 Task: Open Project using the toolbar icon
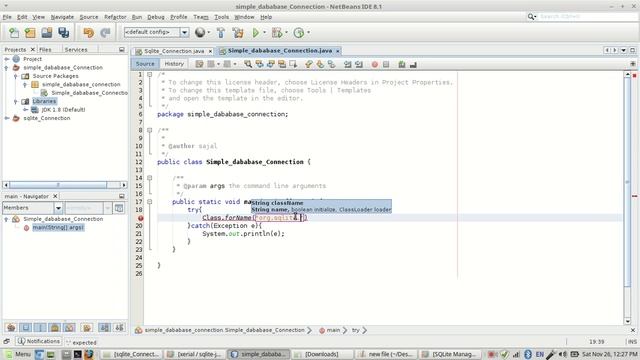[47, 33]
